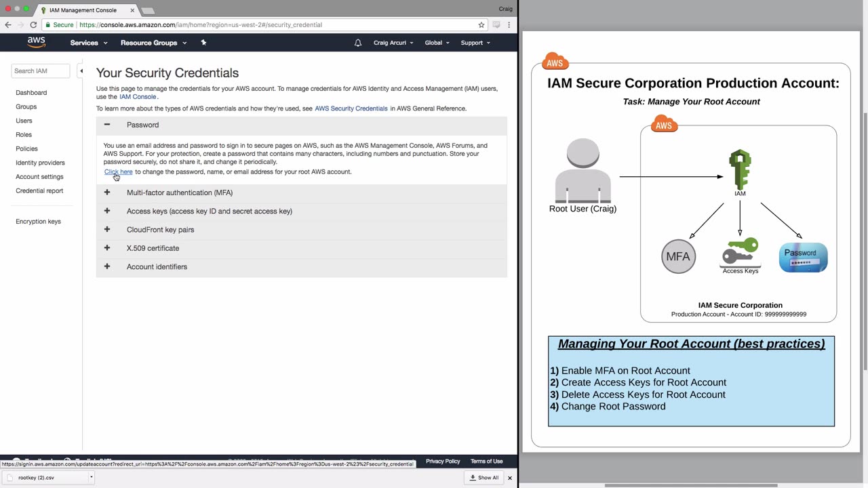Open Identity providers in the sidebar

(41, 163)
